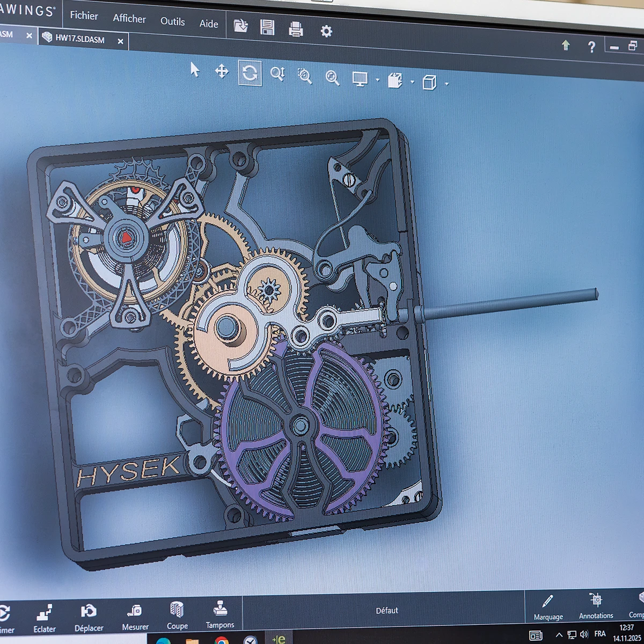Select the Déplacer move components tool
Screen dimensions: 644x644
coord(89,617)
